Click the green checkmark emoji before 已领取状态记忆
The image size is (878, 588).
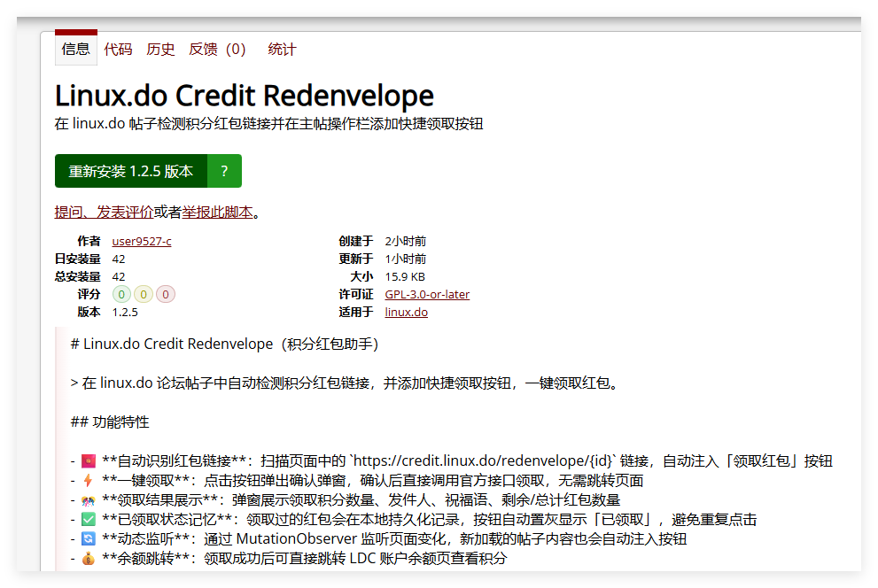click(89, 520)
